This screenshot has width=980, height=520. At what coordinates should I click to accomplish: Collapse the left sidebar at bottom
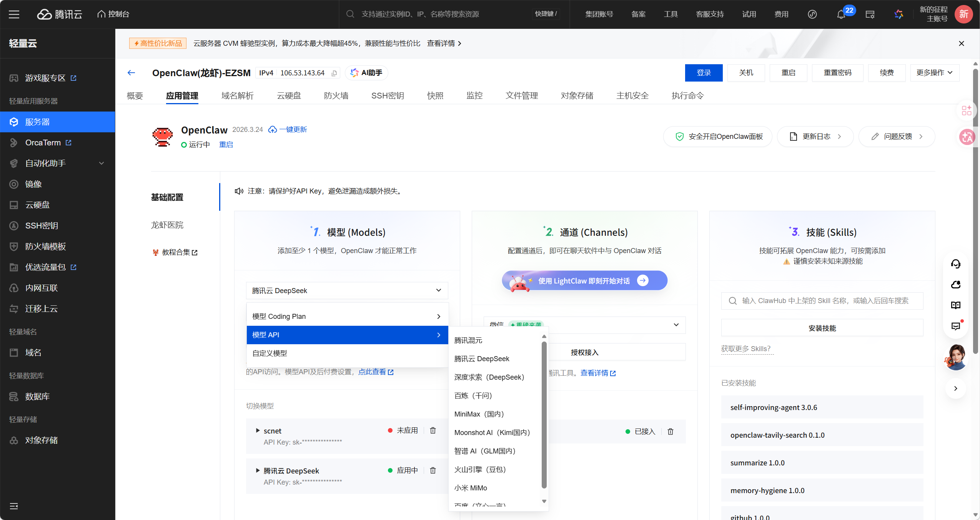14,506
